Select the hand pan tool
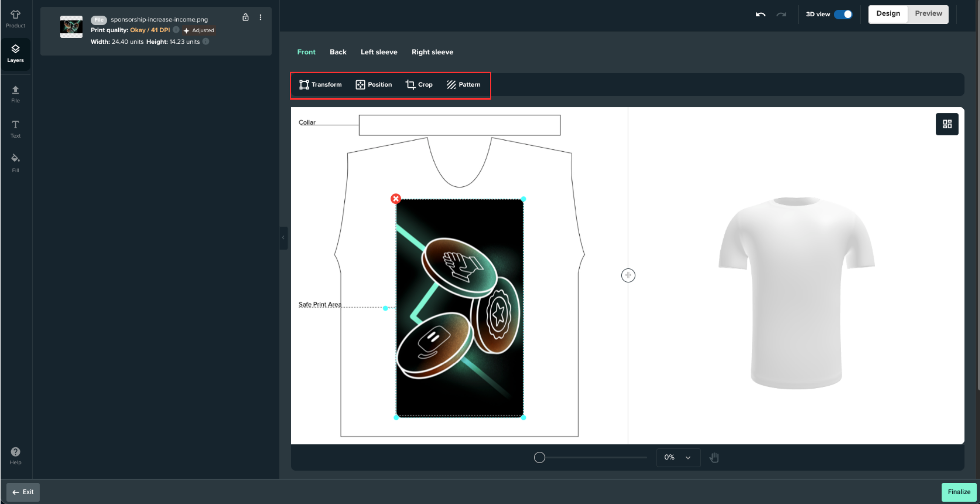Screen dimensions: 980x504 pos(714,458)
